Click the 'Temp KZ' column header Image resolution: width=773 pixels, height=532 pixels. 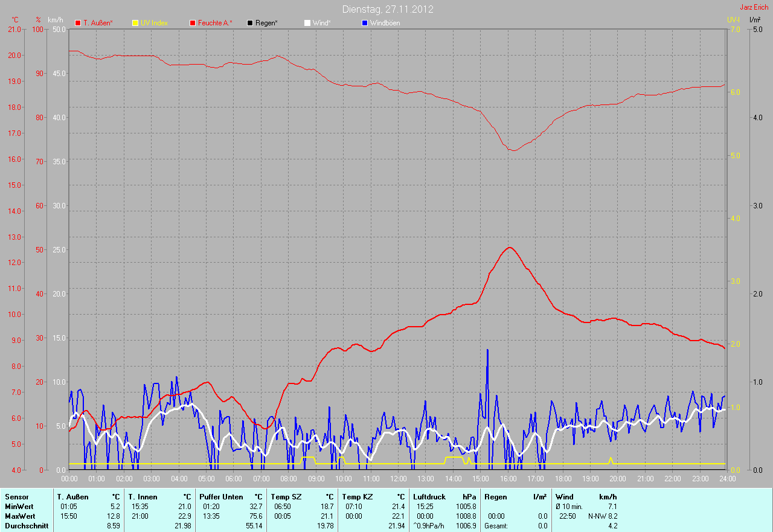pyautogui.click(x=358, y=496)
